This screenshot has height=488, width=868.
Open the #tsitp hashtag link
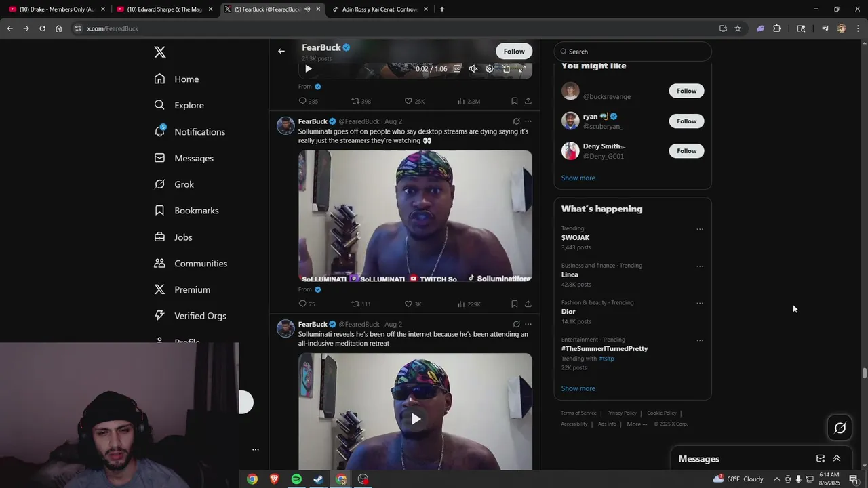pos(607,359)
